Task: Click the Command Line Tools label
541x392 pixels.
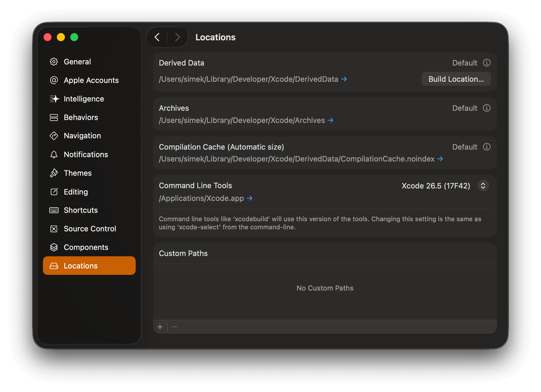Action: click(195, 186)
